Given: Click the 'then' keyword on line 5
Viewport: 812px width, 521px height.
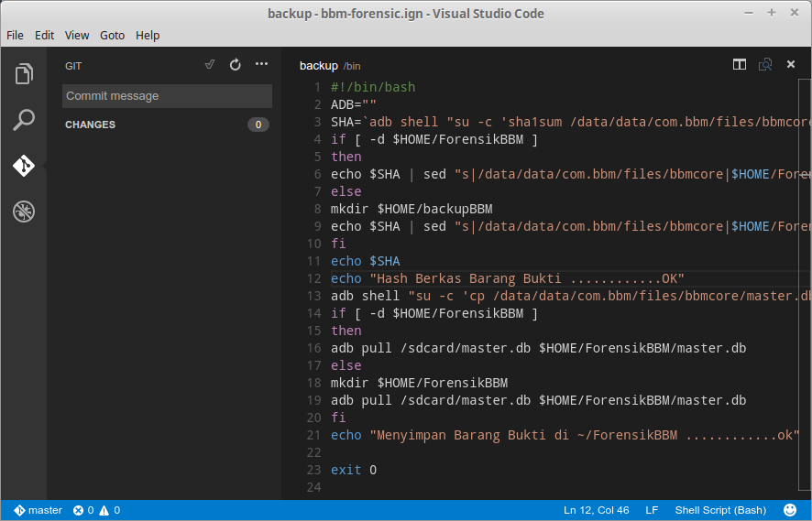Looking at the screenshot, I should click(x=346, y=157).
